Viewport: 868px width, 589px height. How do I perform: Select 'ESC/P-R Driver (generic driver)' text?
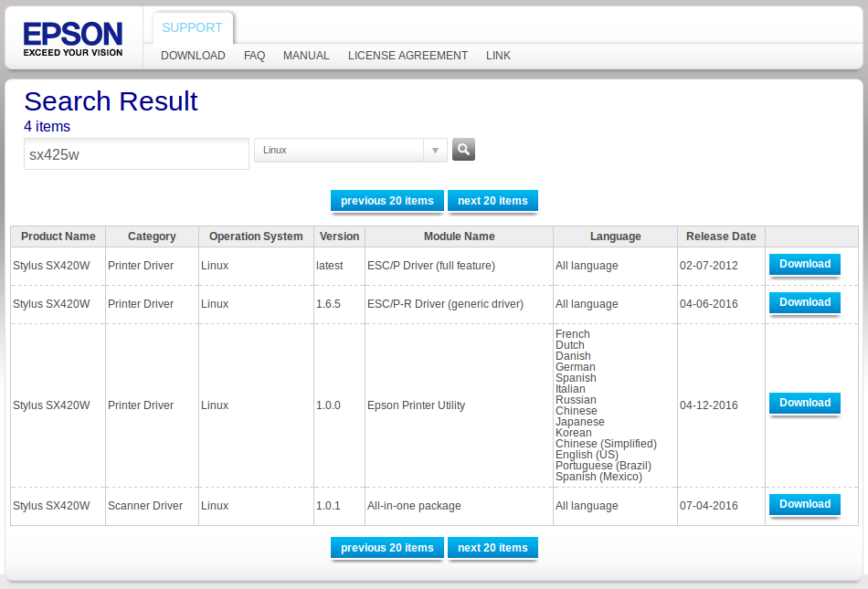tap(445, 303)
